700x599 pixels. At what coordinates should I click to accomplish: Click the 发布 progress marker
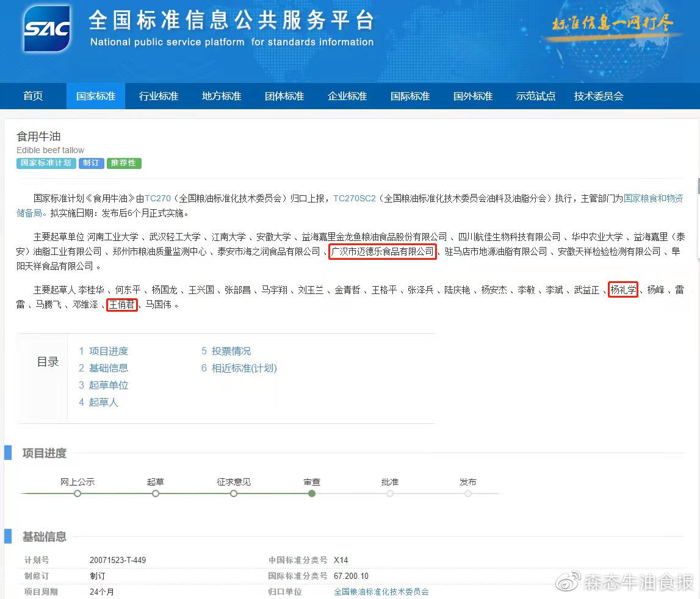[468, 493]
